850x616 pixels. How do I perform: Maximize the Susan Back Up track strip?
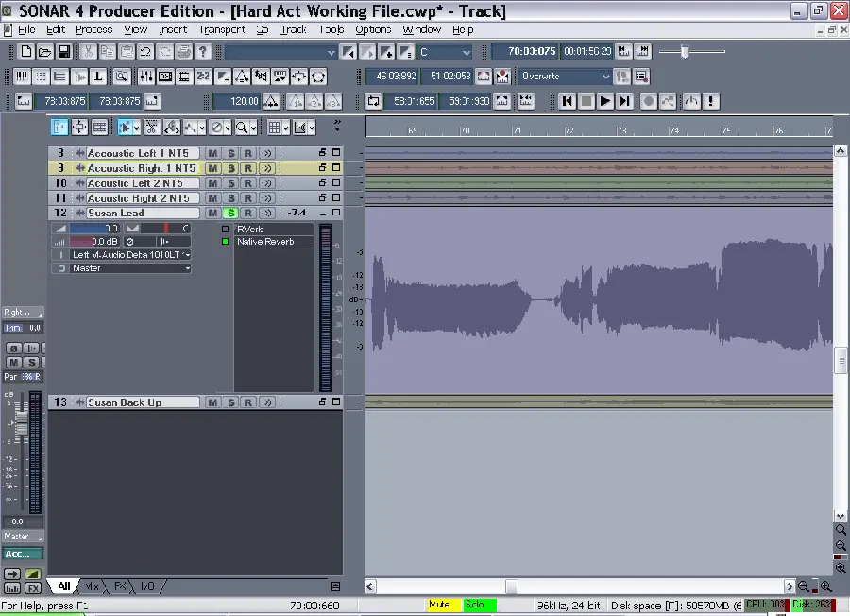pos(336,402)
